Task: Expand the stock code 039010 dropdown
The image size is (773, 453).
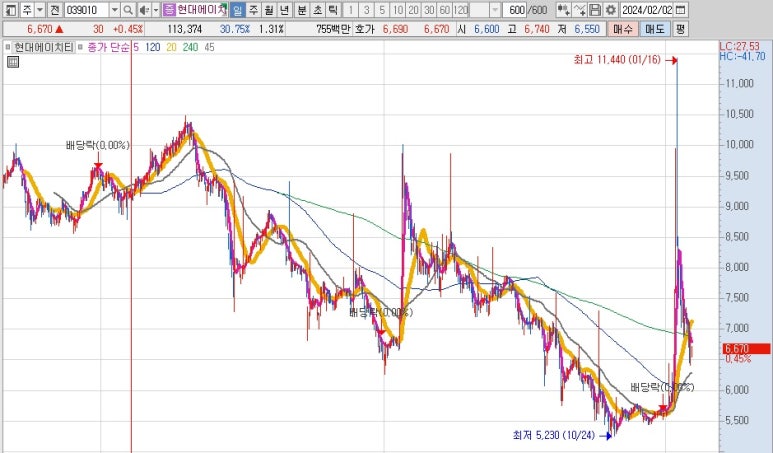Action: [112, 10]
